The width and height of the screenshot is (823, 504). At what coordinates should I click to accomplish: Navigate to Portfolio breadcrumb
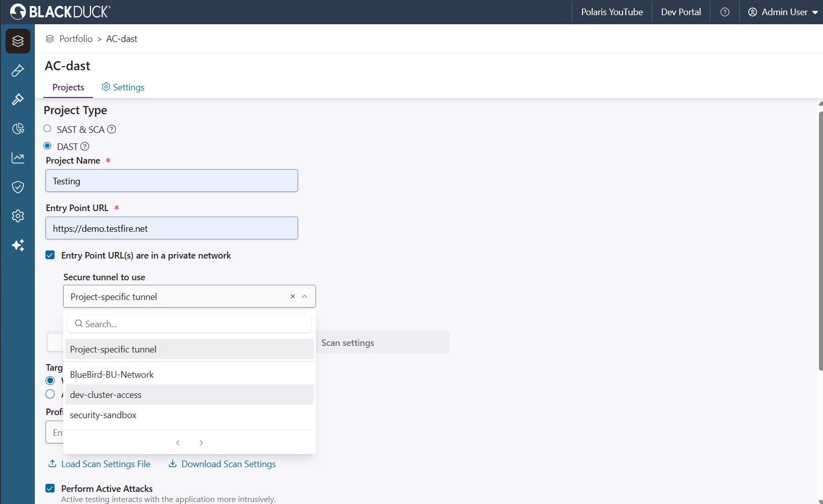click(x=76, y=39)
